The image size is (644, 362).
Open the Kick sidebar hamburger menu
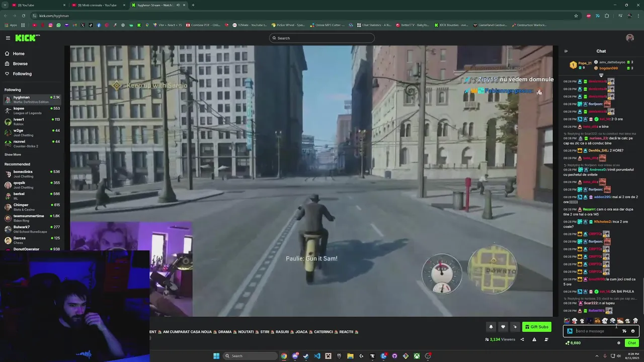coord(8,38)
